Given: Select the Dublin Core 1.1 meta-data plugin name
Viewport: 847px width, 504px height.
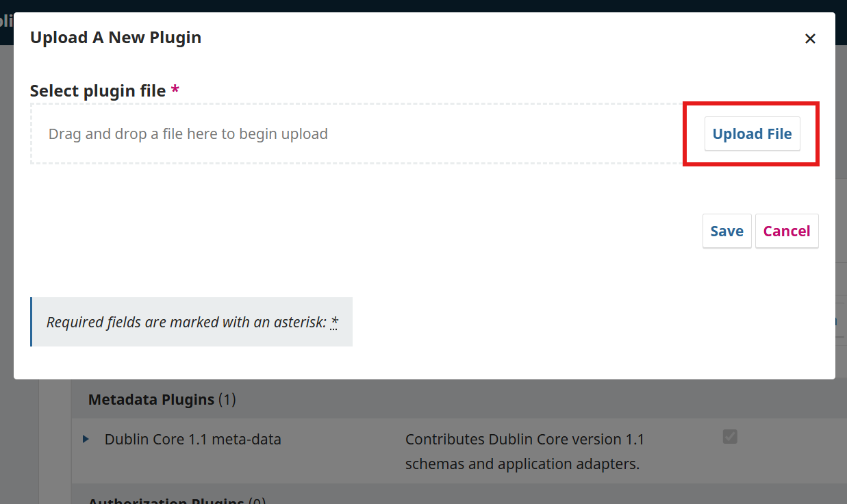Looking at the screenshot, I should (x=192, y=440).
